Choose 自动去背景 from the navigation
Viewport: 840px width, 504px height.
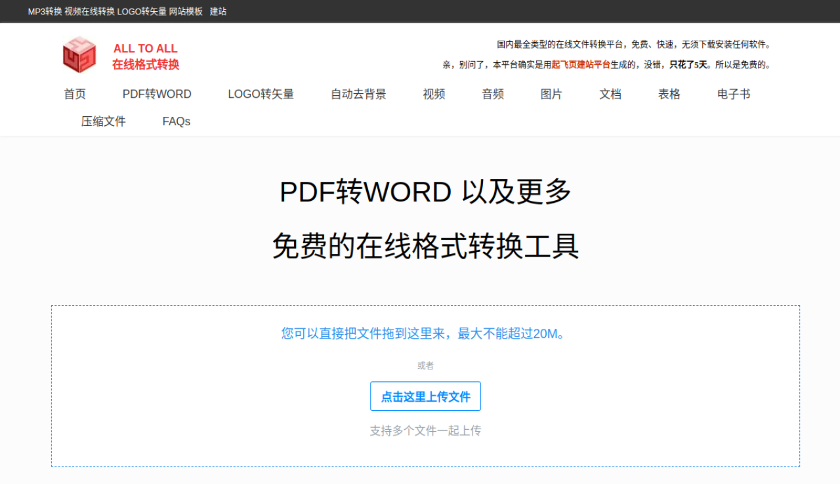click(358, 94)
